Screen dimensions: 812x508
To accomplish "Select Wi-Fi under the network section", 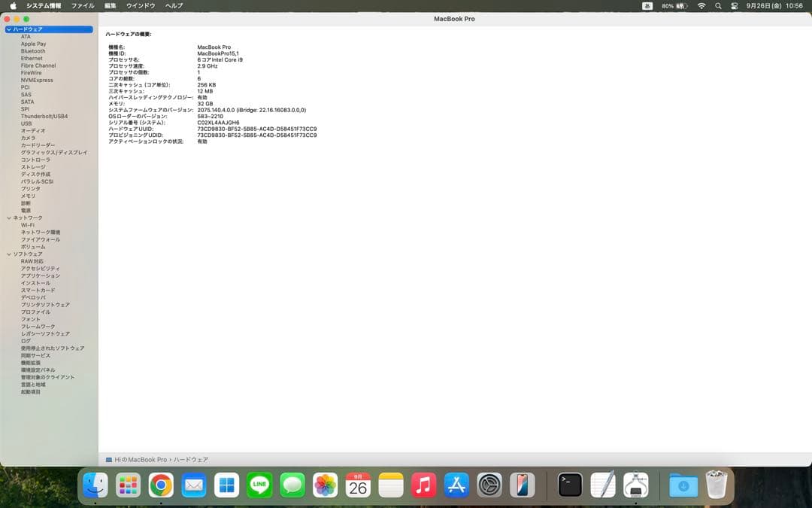I will click(28, 225).
